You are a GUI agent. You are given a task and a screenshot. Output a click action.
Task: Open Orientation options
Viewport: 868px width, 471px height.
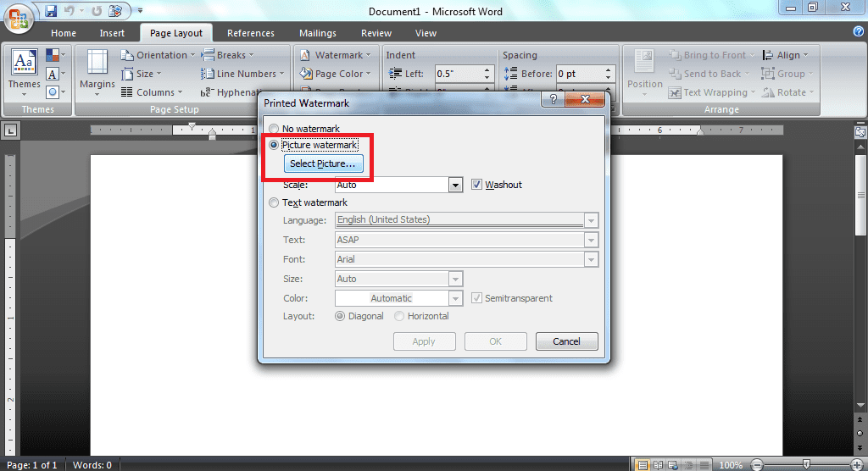pyautogui.click(x=159, y=55)
